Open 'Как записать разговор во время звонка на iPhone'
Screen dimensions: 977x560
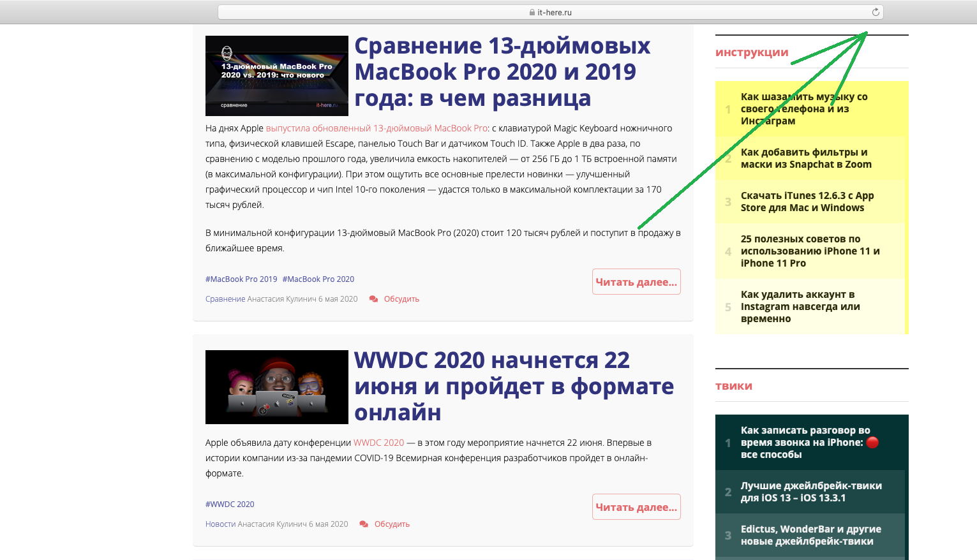point(810,443)
